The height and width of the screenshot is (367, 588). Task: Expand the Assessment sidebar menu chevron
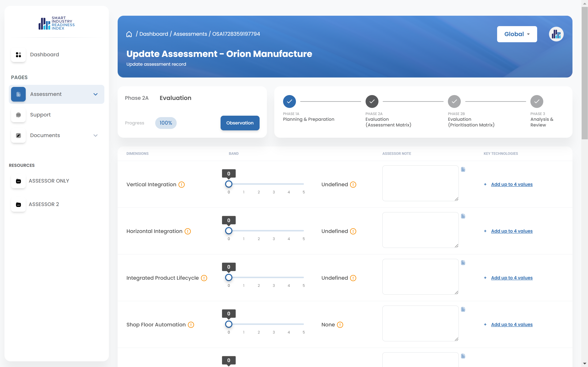coord(96,94)
